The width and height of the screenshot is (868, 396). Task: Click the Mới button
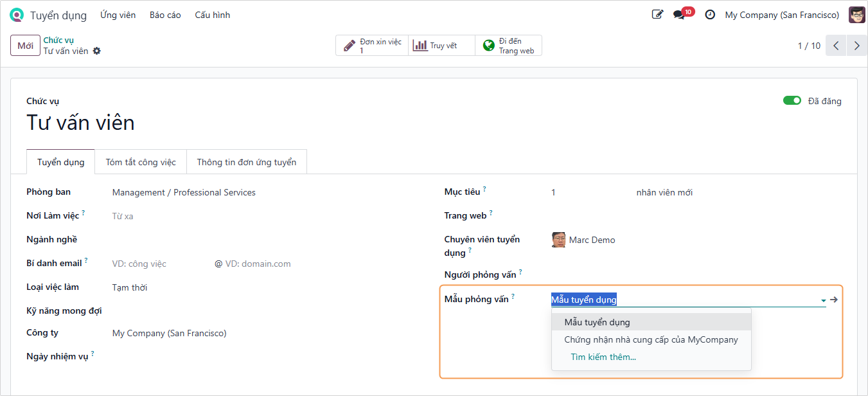tap(25, 46)
